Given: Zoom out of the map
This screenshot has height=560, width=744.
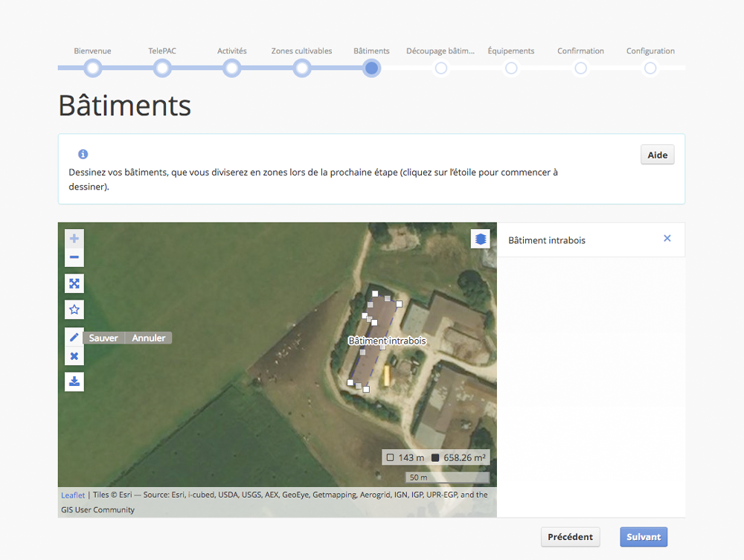Looking at the screenshot, I should tap(74, 257).
